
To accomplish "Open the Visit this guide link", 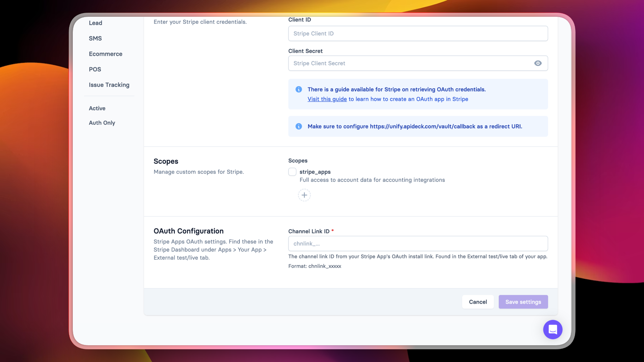I will pyautogui.click(x=327, y=99).
